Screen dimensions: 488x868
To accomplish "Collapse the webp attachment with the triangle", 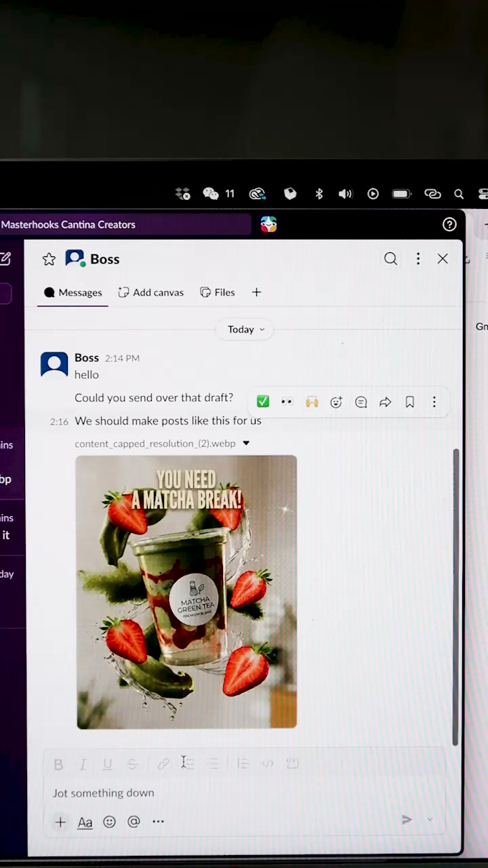I will point(246,443).
